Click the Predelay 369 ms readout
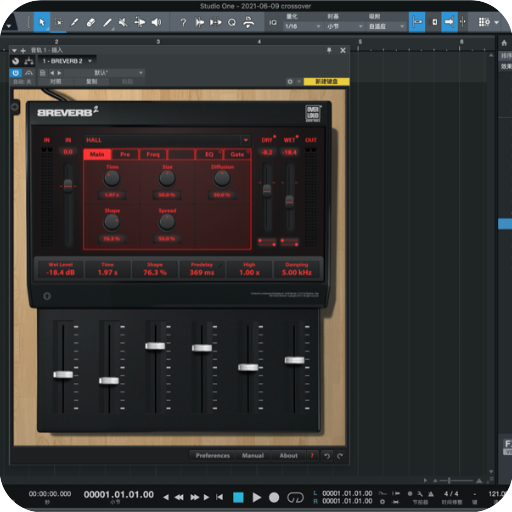This screenshot has height=512, width=512. click(x=202, y=269)
